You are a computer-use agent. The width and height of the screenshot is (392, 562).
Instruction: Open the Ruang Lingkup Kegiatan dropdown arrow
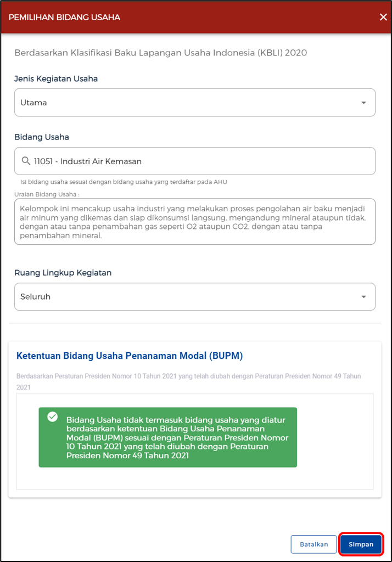click(363, 297)
